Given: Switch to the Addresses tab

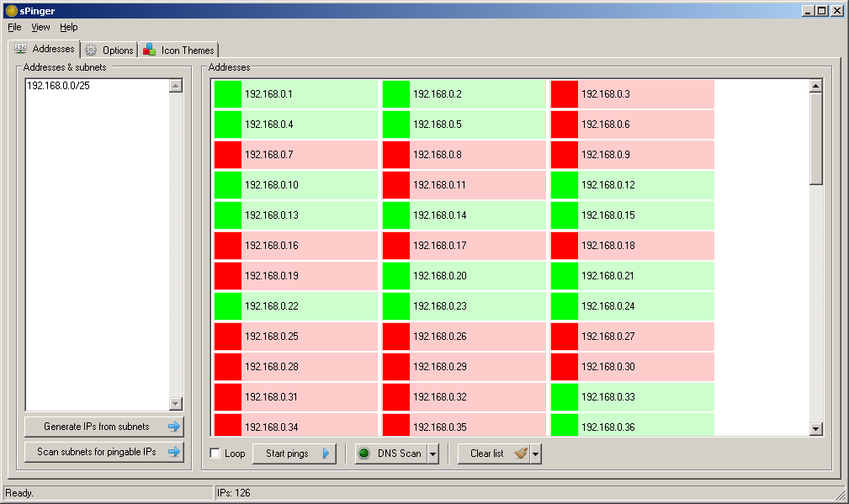Looking at the screenshot, I should 45,49.
